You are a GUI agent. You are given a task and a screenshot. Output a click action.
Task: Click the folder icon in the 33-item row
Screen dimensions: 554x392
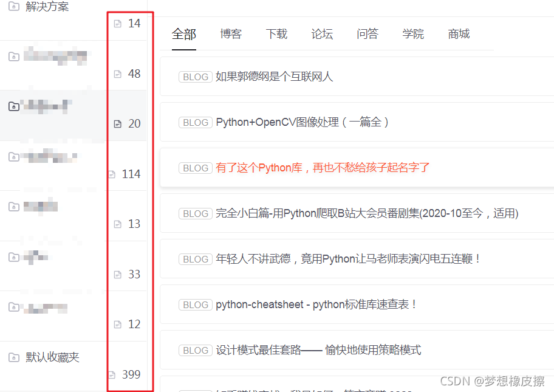click(x=14, y=257)
